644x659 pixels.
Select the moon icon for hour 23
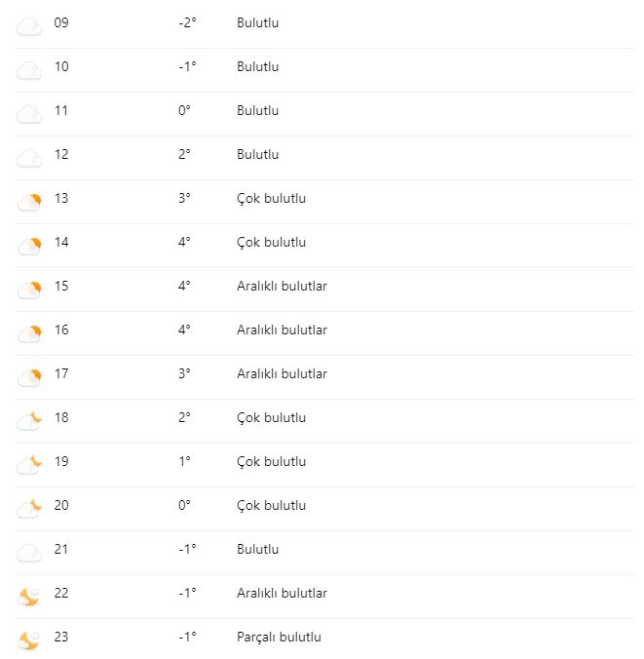click(29, 640)
